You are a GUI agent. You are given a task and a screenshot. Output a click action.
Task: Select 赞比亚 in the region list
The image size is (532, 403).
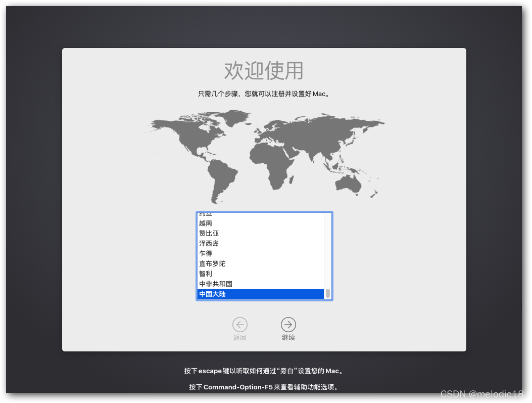(x=209, y=233)
